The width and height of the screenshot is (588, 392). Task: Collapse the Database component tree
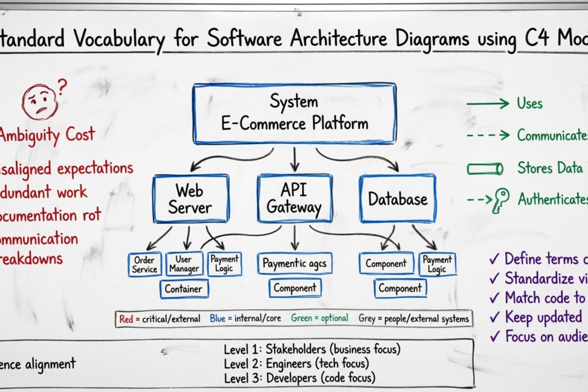coord(398,199)
